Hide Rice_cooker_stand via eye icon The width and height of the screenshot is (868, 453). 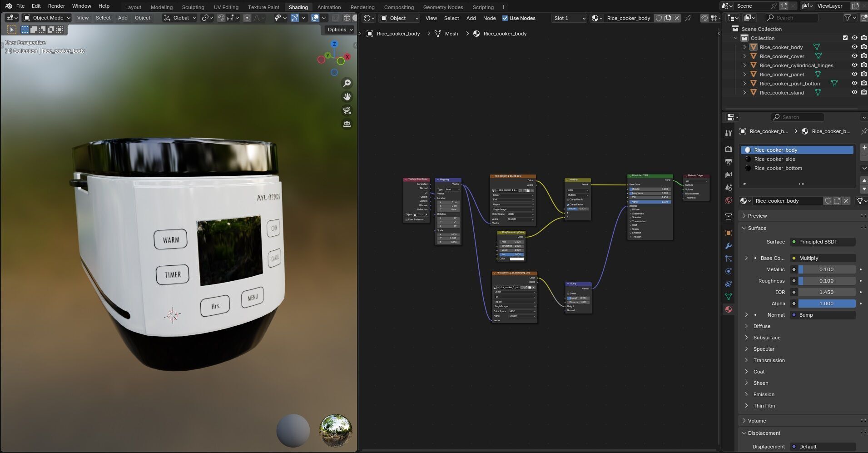tap(854, 93)
